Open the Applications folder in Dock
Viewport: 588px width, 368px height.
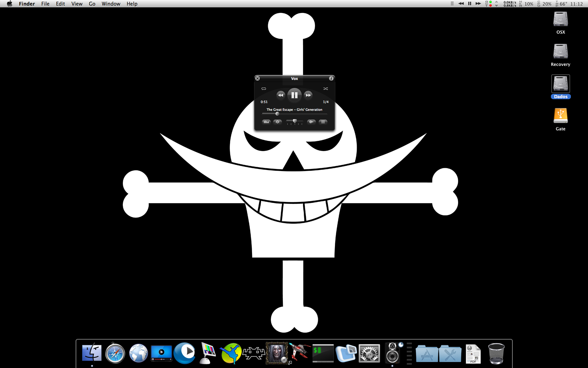point(427,353)
